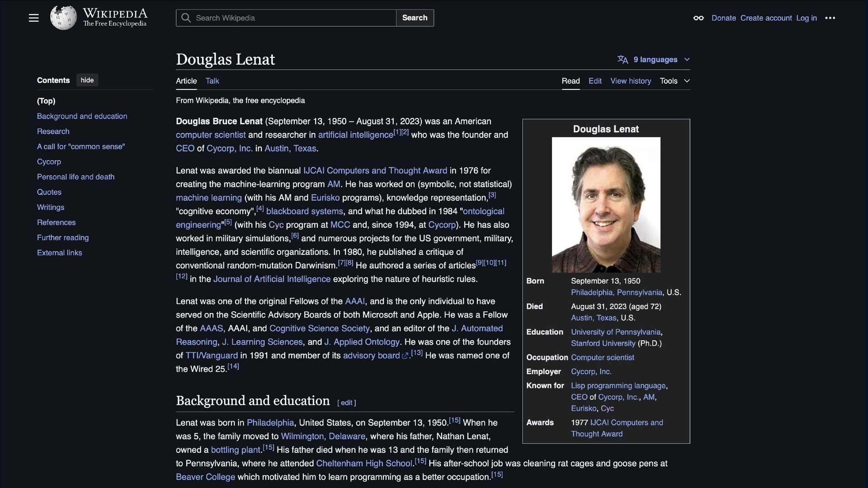Open Cycorp, Inc. employer link in infobox

click(591, 371)
